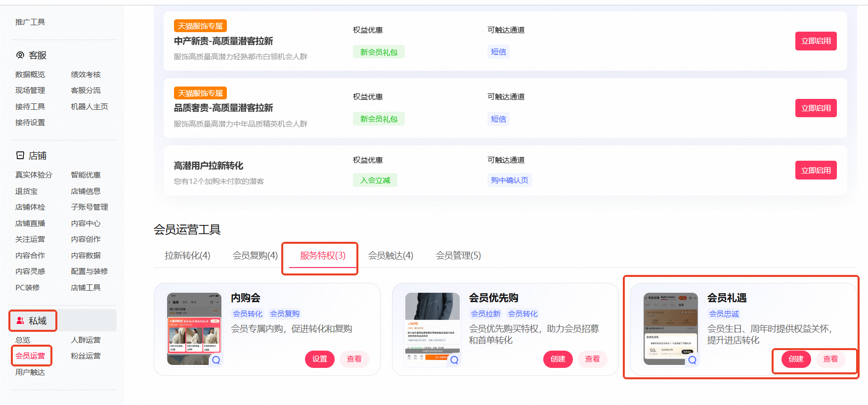
Task: Click 会员忠诚 tag on 会员礼遇 card
Action: point(724,314)
